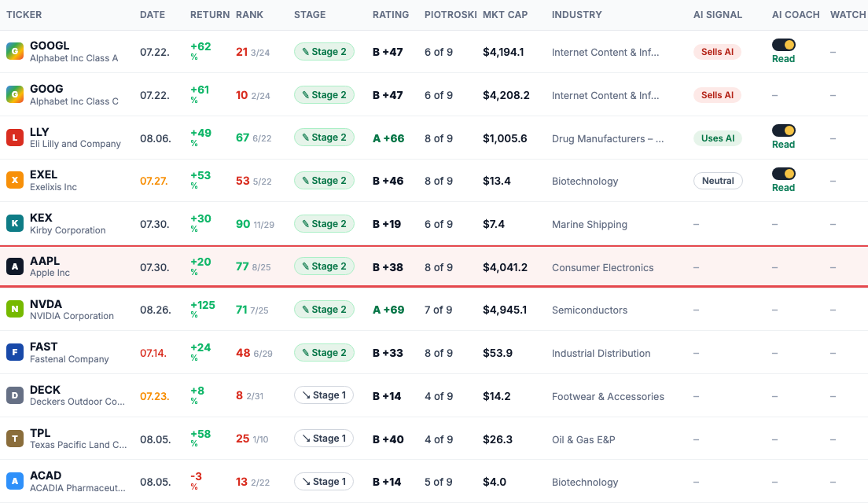The image size is (868, 503).
Task: Click the Footwear & Accessories industry cell
Action: [608, 396]
